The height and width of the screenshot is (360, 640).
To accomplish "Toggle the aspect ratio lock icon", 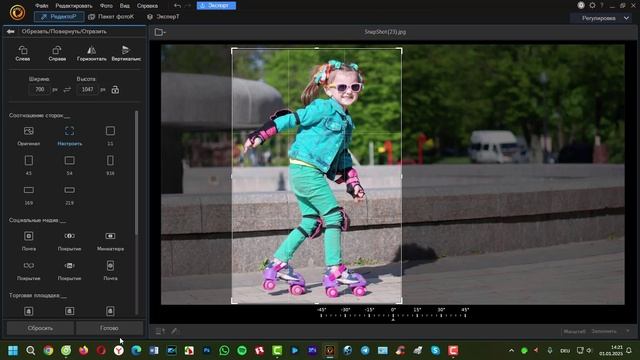I will click(x=115, y=90).
